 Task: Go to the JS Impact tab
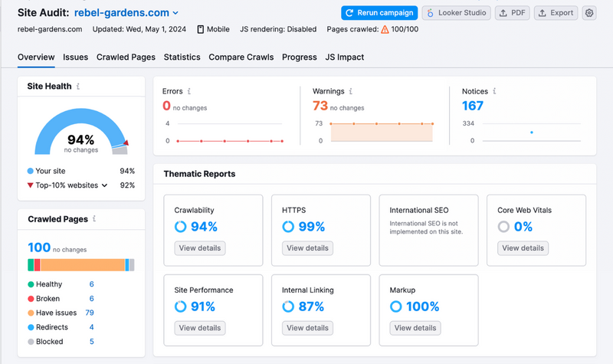click(x=344, y=57)
